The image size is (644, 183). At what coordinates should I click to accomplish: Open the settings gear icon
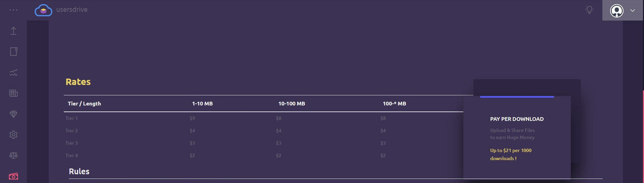pos(14,135)
